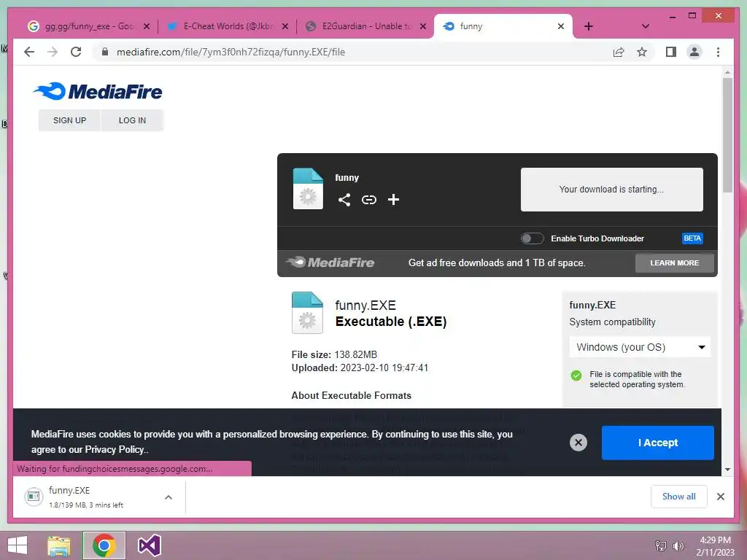This screenshot has height=560, width=747.
Task: Close the E-Cheat Worlds tab
Action: pyautogui.click(x=285, y=26)
